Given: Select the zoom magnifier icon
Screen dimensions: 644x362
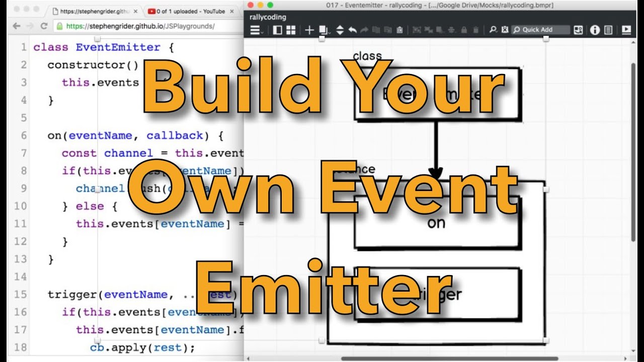Looking at the screenshot, I should click(493, 30).
